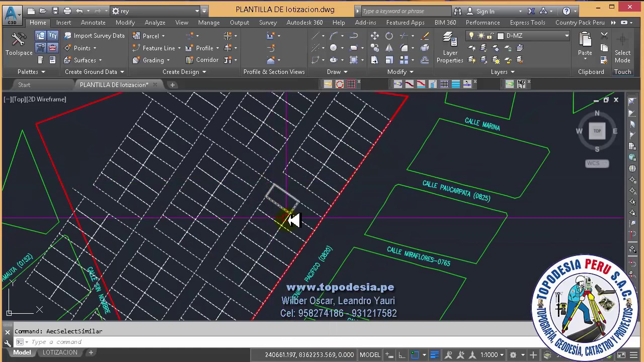
Task: Toggle layer on/off lightbulb for D-MZ
Action: (x=471, y=36)
